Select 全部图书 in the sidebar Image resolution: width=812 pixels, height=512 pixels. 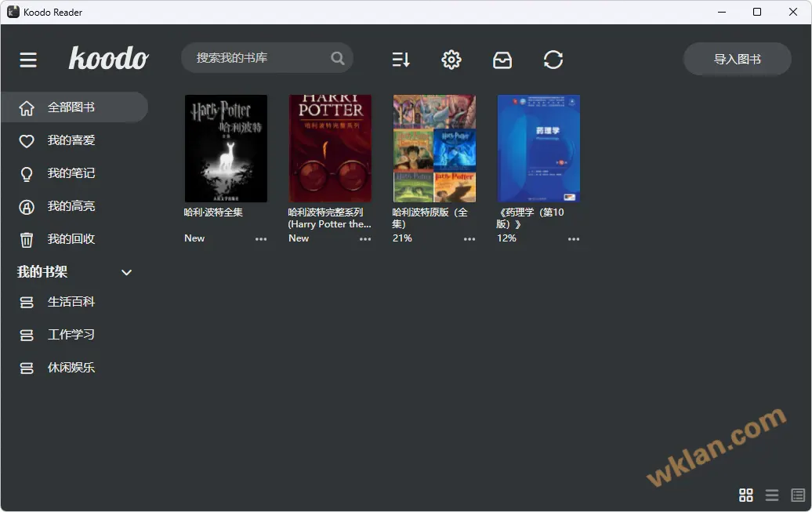point(74,107)
